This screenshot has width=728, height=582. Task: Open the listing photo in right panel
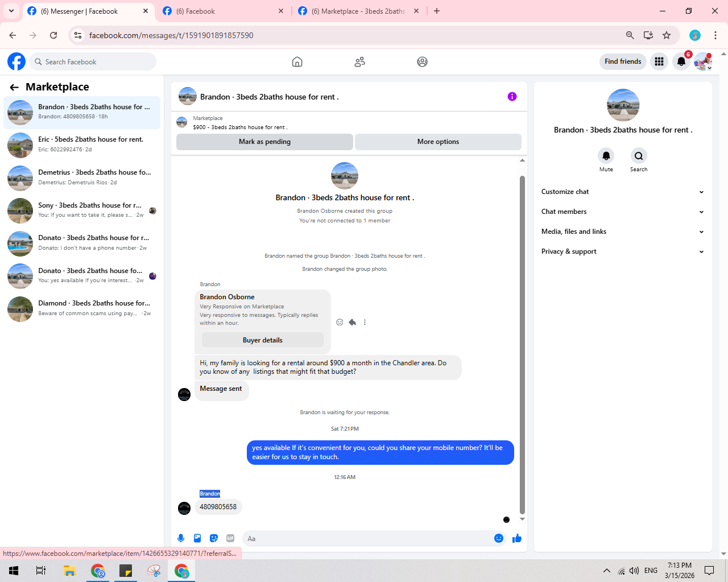tap(623, 105)
